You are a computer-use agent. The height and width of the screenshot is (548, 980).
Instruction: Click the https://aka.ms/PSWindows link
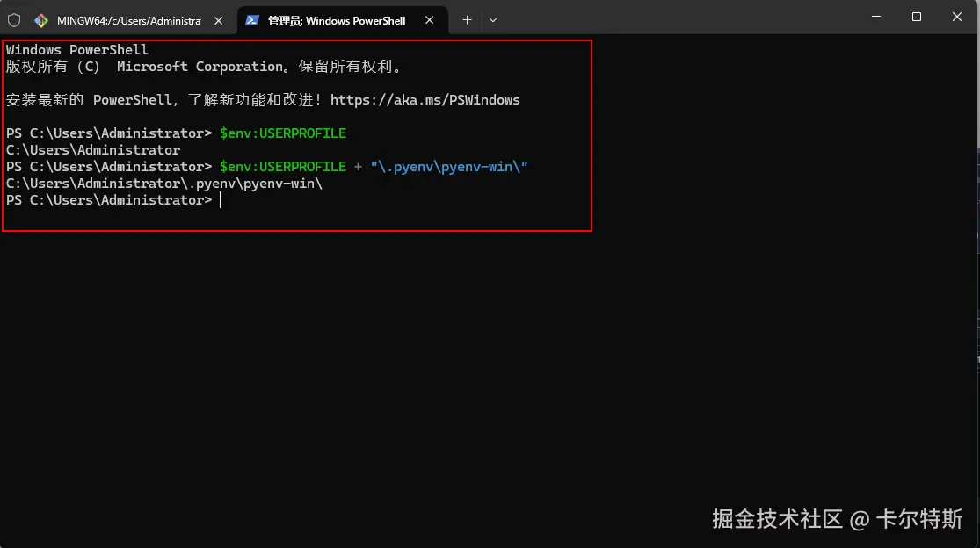[425, 100]
